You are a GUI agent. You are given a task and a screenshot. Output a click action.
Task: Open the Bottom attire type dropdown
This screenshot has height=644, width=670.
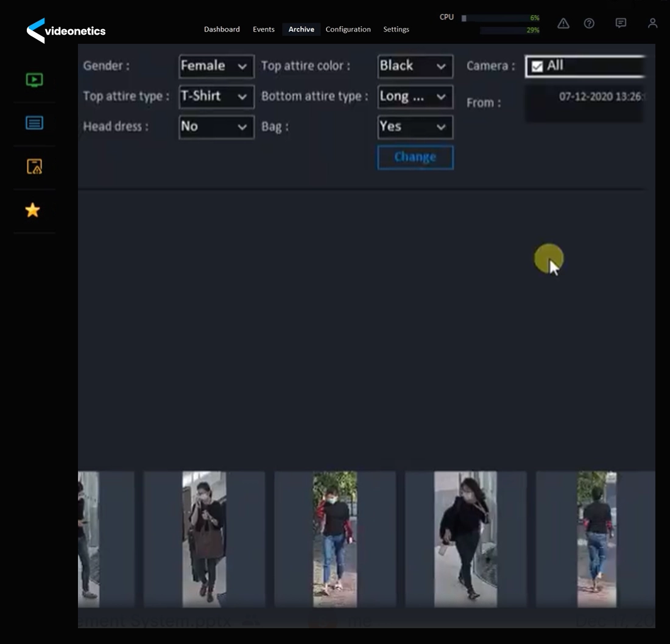(x=415, y=97)
